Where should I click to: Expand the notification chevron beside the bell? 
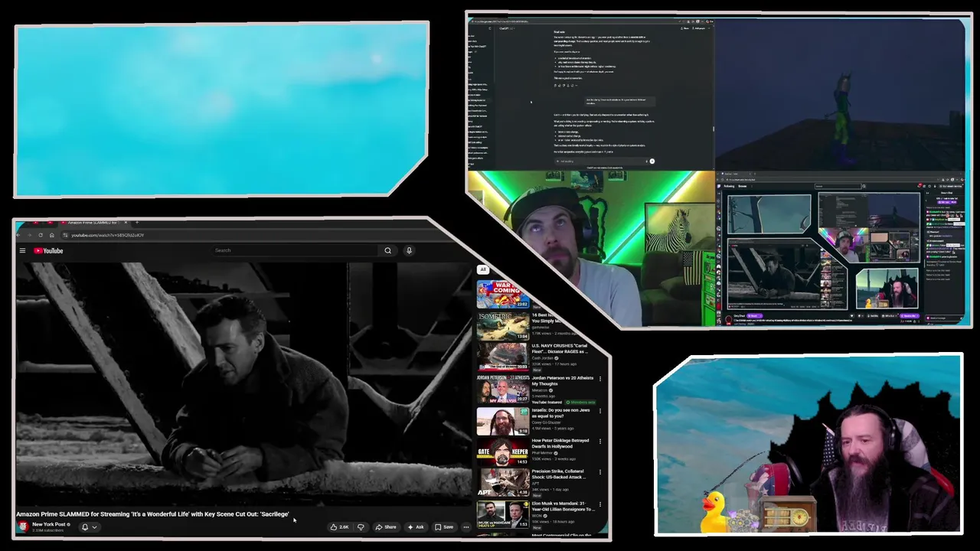pos(95,527)
